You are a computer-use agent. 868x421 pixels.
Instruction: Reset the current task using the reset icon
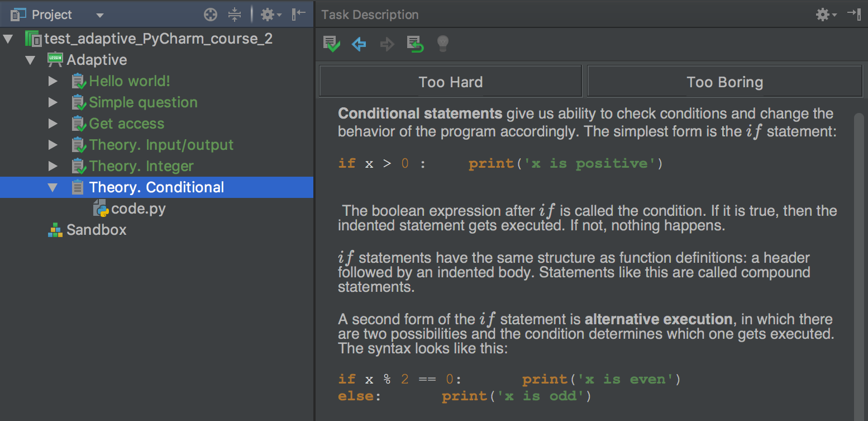pyautogui.click(x=414, y=44)
